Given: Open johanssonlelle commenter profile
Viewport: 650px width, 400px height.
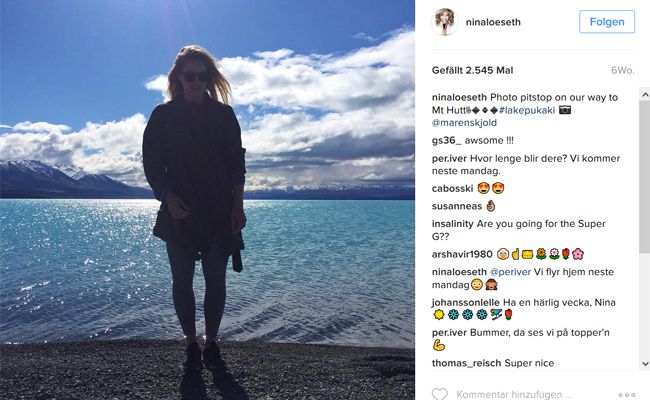Looking at the screenshot, I should 466,302.
